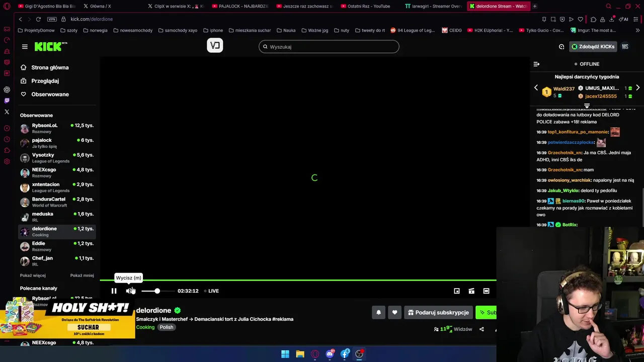Toggle theater mode in the player

pyautogui.click(x=471, y=291)
